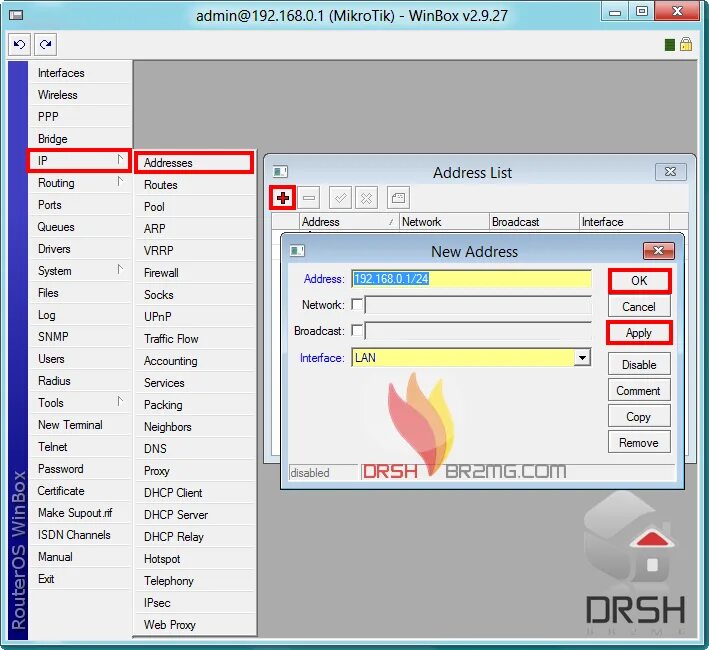
Task: Click the New Address window title icon
Action: 297,250
